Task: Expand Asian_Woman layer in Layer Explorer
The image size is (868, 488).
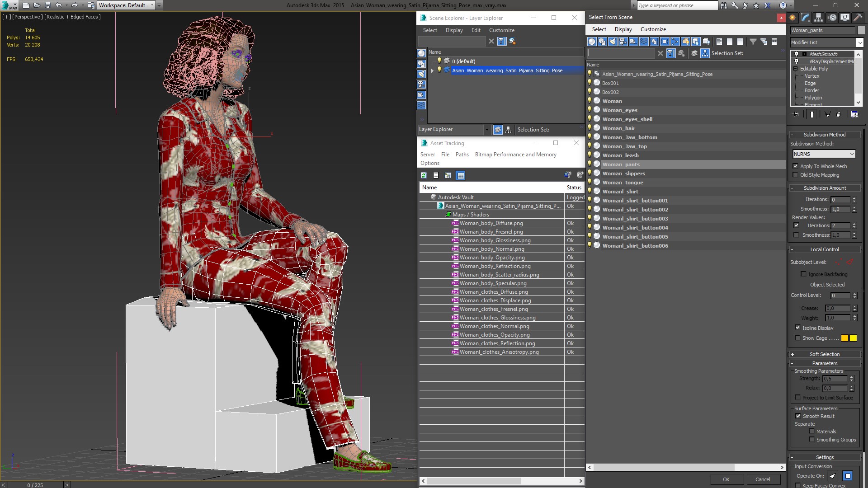Action: (x=432, y=70)
